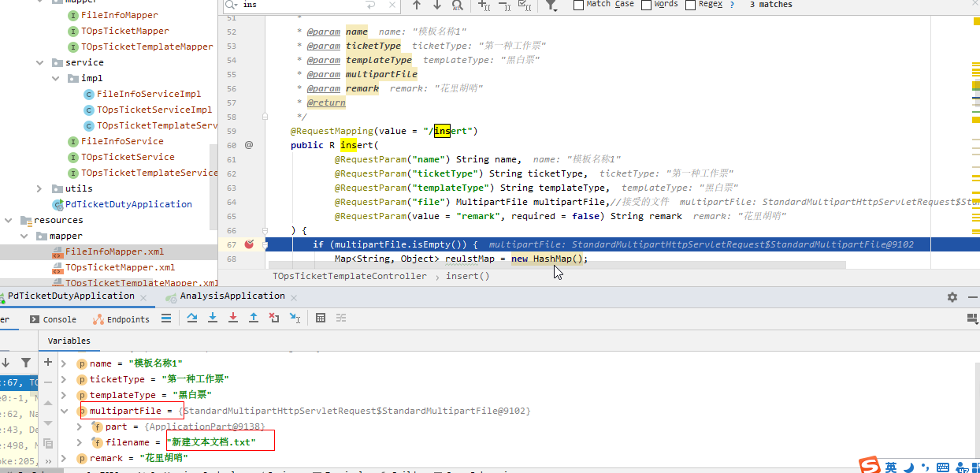Collapse the service folder
The width and height of the screenshot is (980, 473).
coord(39,62)
